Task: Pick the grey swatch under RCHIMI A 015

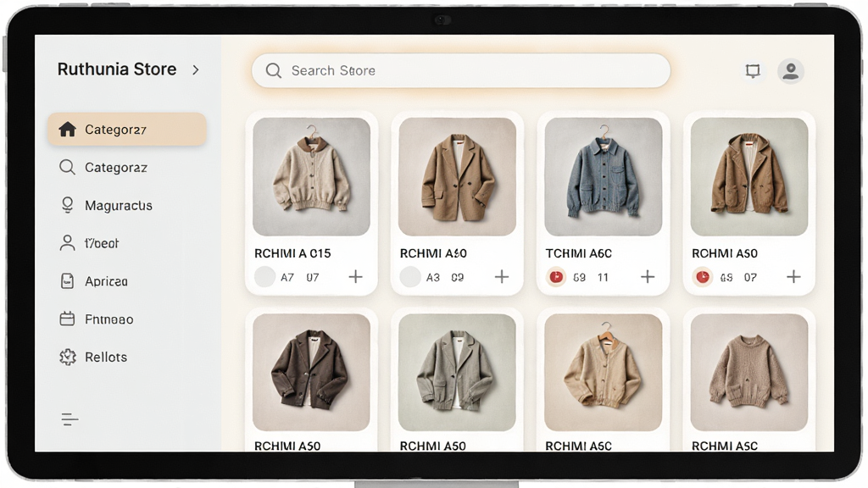Action: click(264, 277)
